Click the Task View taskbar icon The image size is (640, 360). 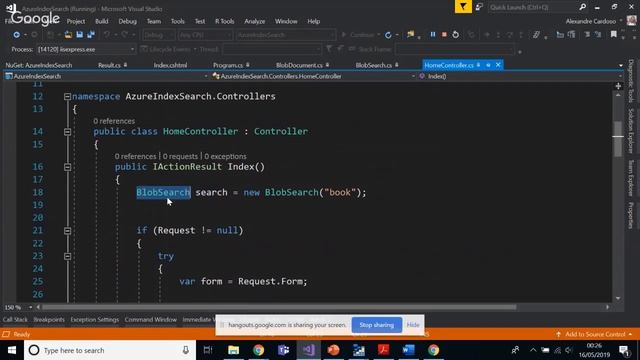(x=208, y=350)
